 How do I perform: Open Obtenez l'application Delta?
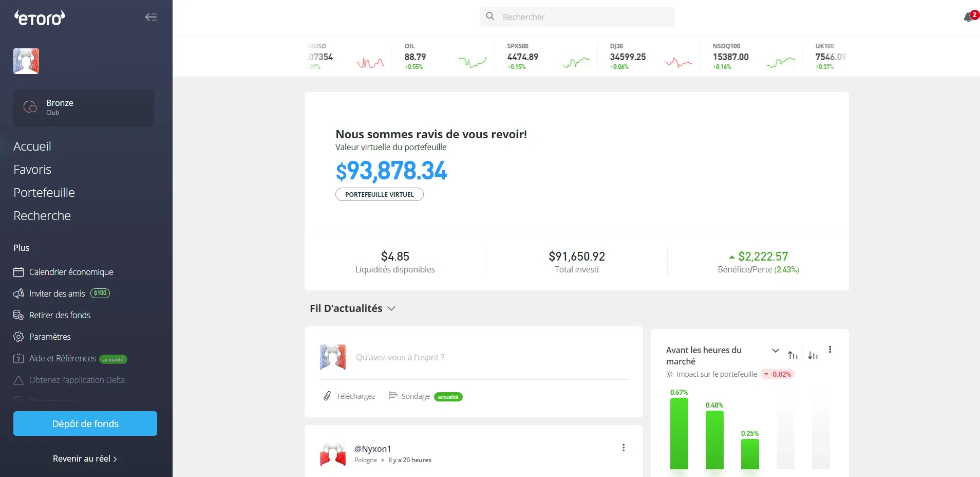coord(77,380)
